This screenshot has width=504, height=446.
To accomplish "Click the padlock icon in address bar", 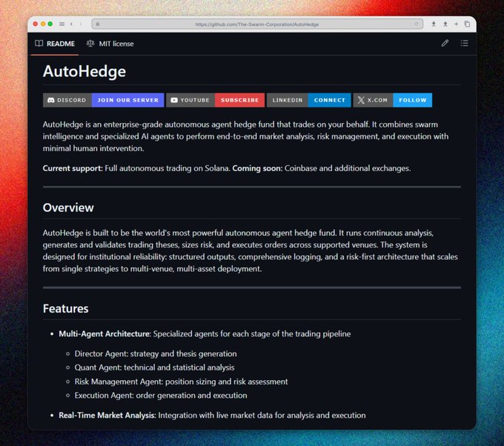I will (x=98, y=24).
